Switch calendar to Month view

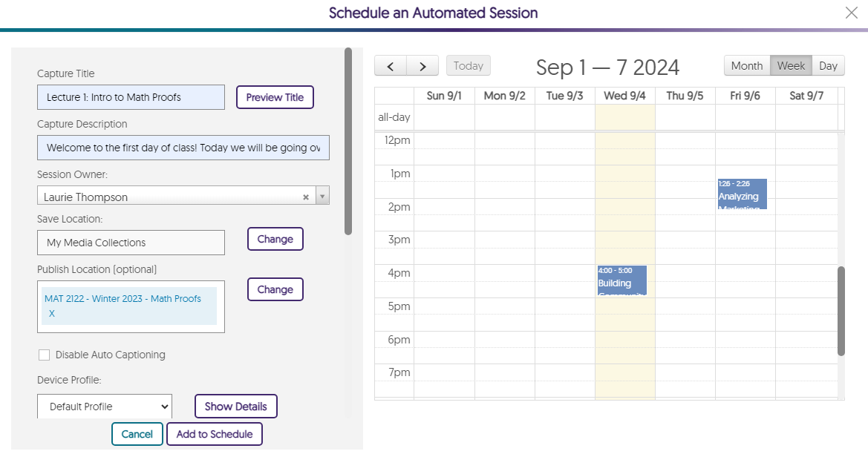tap(746, 65)
